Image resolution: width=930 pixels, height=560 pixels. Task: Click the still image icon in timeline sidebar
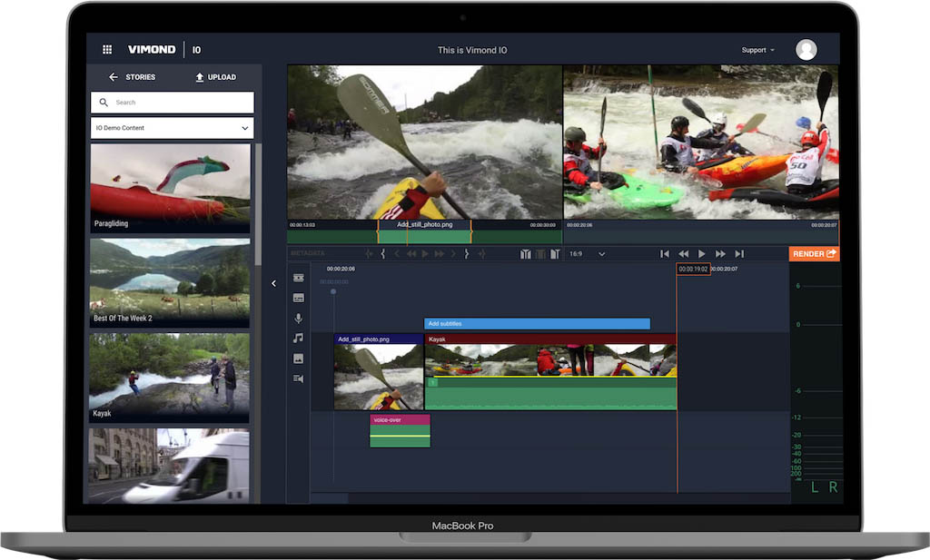298,359
